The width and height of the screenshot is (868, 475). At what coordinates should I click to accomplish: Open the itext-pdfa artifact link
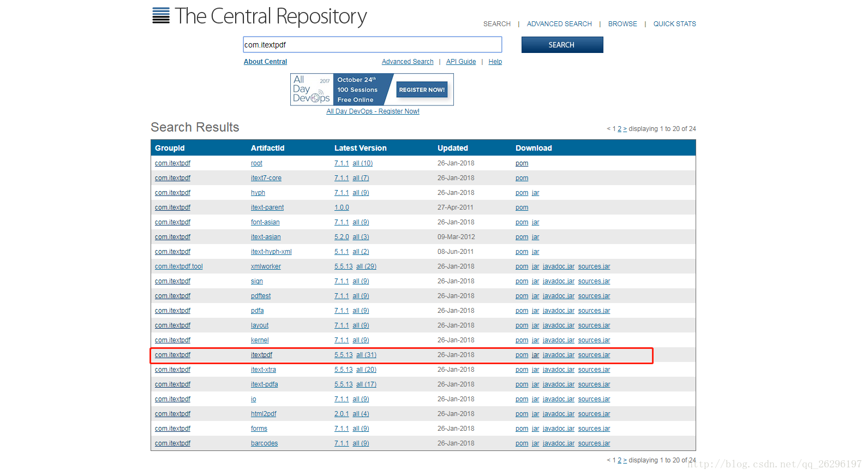pyautogui.click(x=265, y=384)
